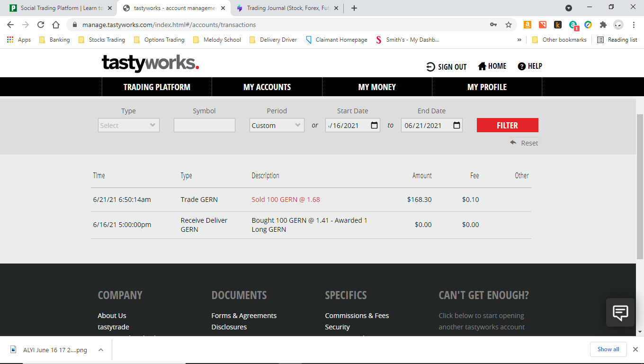The height and width of the screenshot is (364, 644).
Task: Open End Date calendar picker icon
Action: [x=456, y=126]
